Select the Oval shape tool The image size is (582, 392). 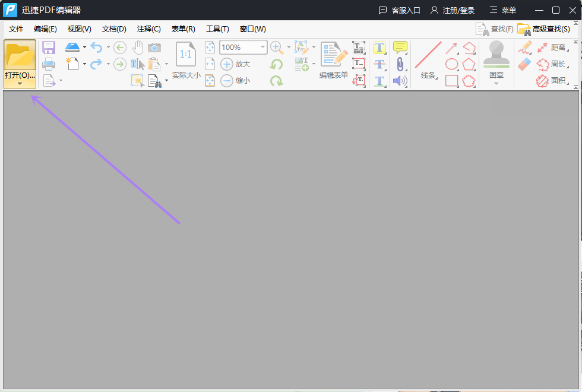pyautogui.click(x=451, y=64)
